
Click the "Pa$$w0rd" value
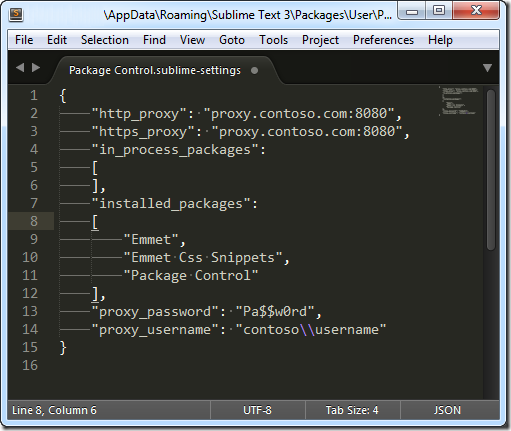click(275, 312)
